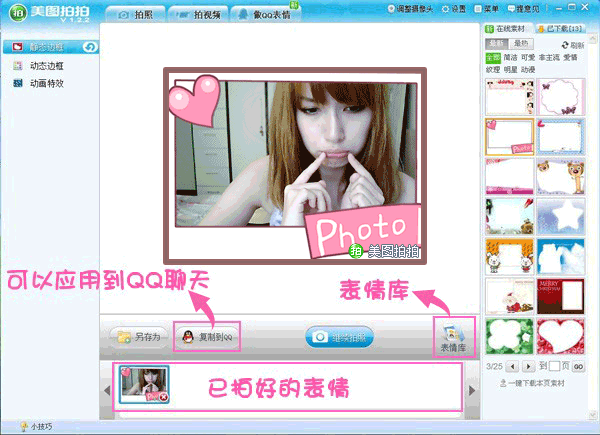
Task: Choose the red heart frame thumbnail
Action: pyautogui.click(x=560, y=336)
